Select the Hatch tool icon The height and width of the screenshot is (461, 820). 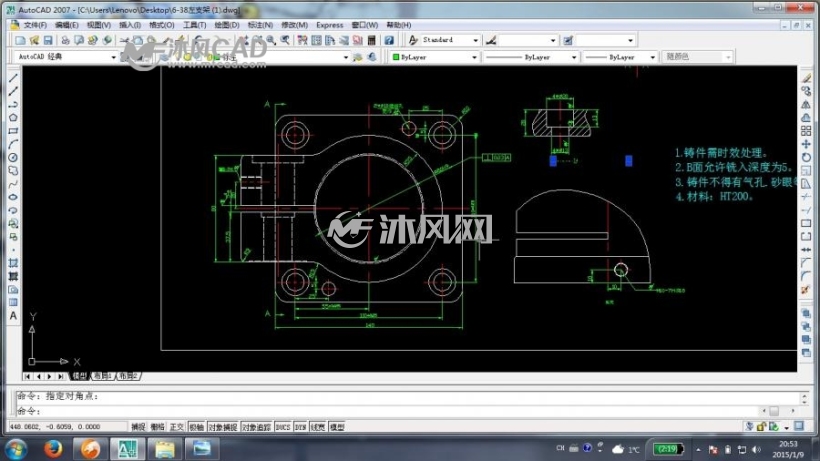[14, 263]
